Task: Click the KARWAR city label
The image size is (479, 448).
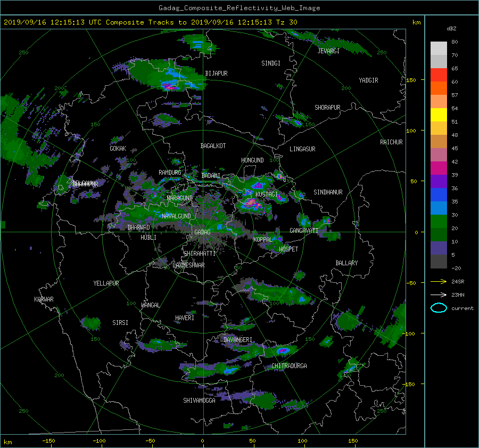Action: tap(44, 299)
